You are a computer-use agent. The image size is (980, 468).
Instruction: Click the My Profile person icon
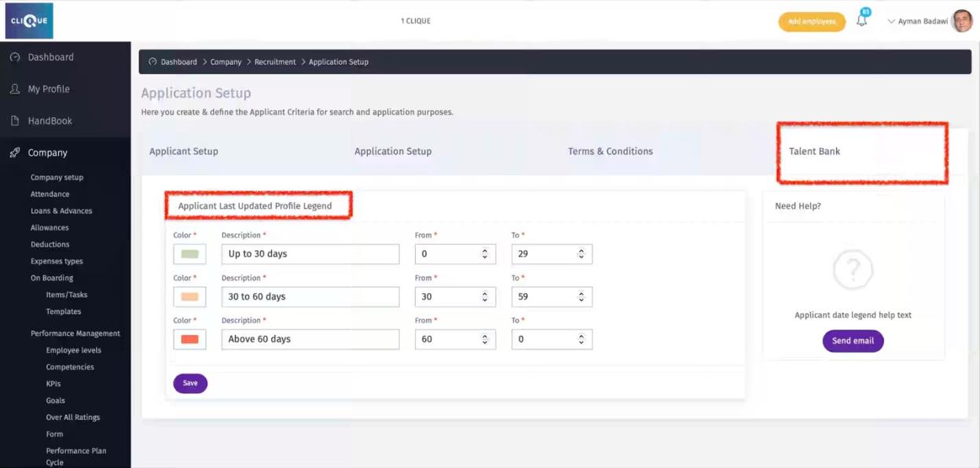[x=15, y=90]
